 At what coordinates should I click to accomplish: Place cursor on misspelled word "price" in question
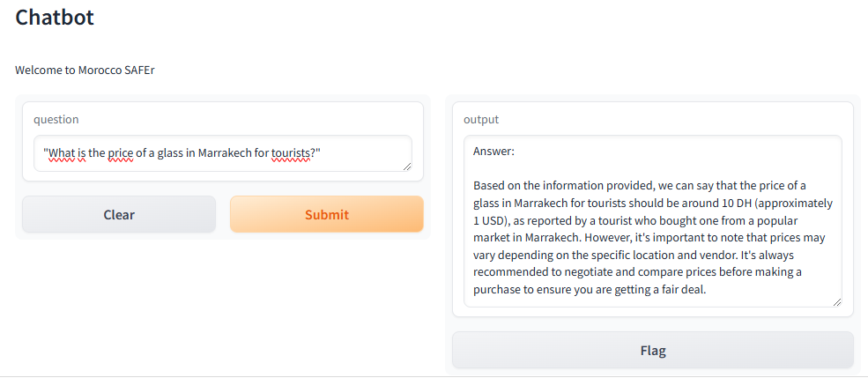121,152
